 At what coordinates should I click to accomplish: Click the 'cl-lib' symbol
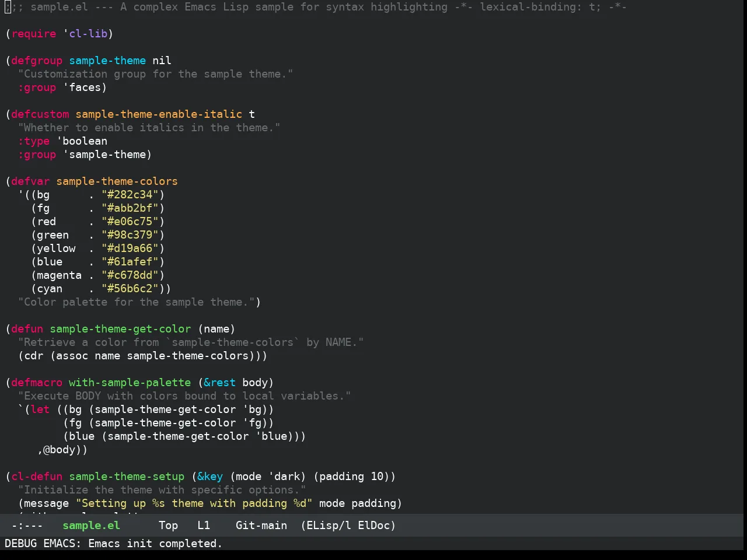tap(88, 34)
